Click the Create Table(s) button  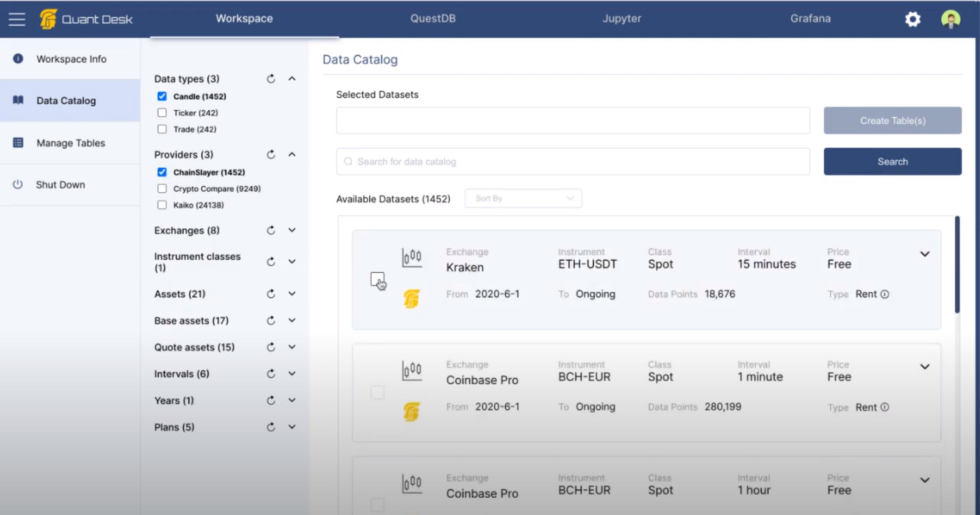[x=893, y=120]
